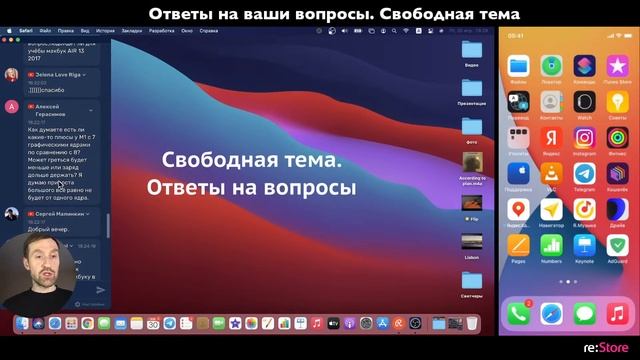Send chat message with arrow button
Viewport: 640px width, 360px height.
(100, 290)
